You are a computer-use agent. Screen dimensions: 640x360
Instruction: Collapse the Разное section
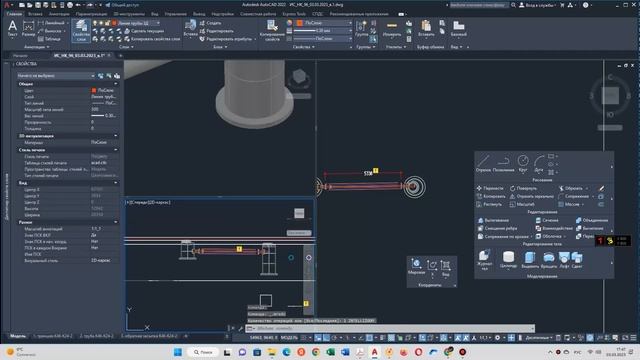click(116, 222)
